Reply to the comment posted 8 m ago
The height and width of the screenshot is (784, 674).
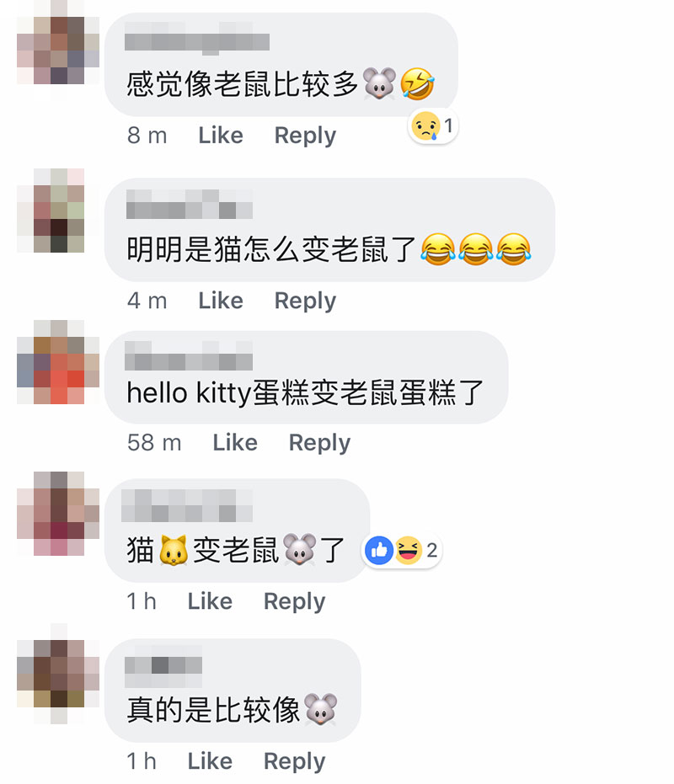[305, 136]
